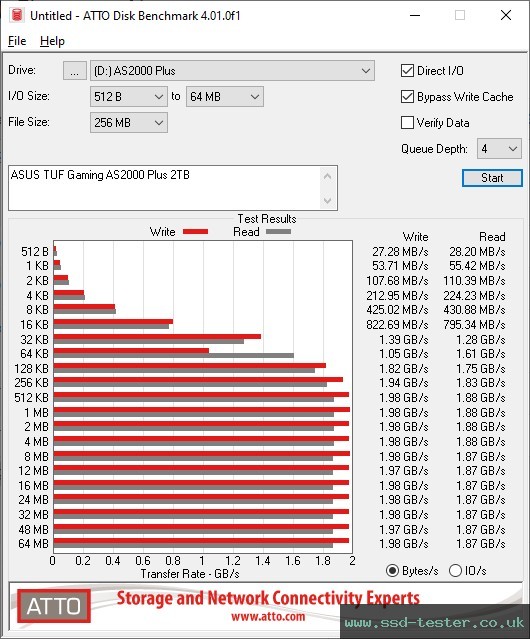This screenshot has width=530, height=639.
Task: Click the description box scroll down arrow
Action: pos(328,201)
